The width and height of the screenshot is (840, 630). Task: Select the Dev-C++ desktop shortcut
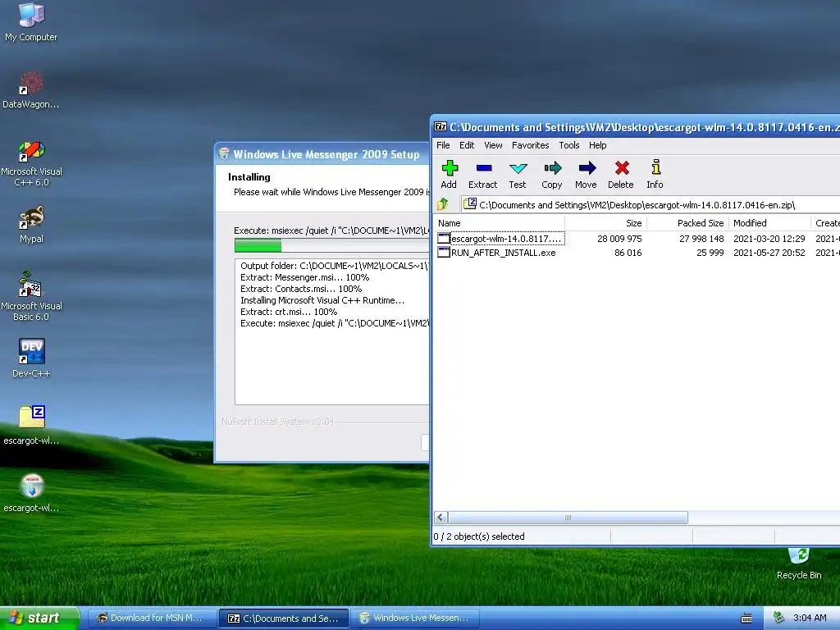[x=31, y=351]
